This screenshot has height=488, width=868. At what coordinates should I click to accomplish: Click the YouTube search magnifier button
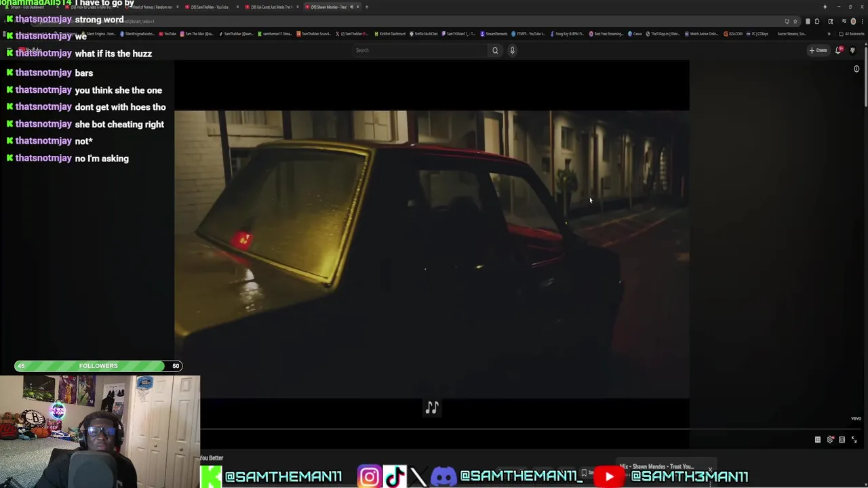pos(495,50)
